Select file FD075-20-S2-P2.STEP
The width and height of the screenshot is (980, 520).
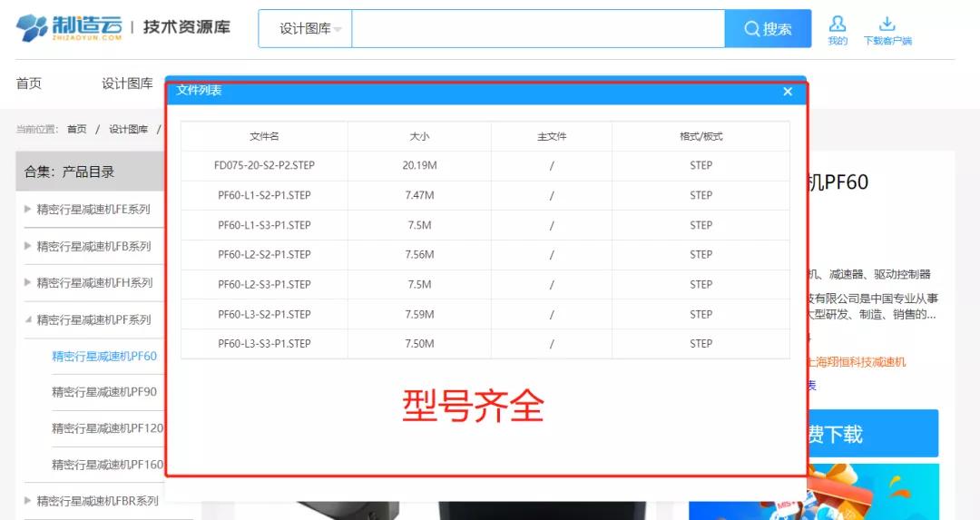pyautogui.click(x=264, y=166)
